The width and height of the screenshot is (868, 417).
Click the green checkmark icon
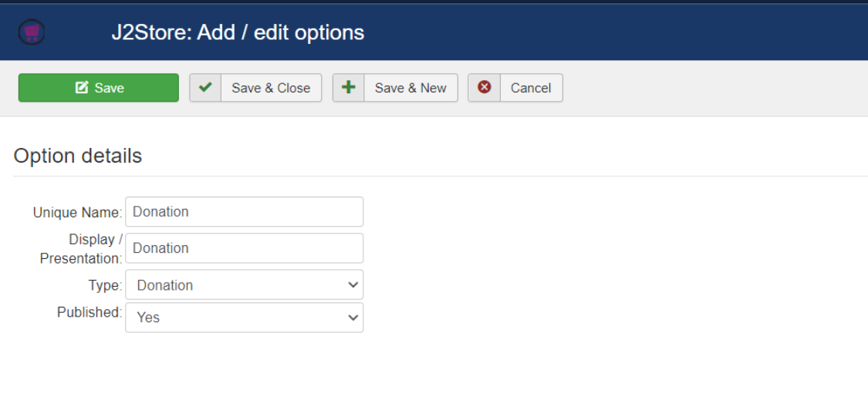(205, 87)
